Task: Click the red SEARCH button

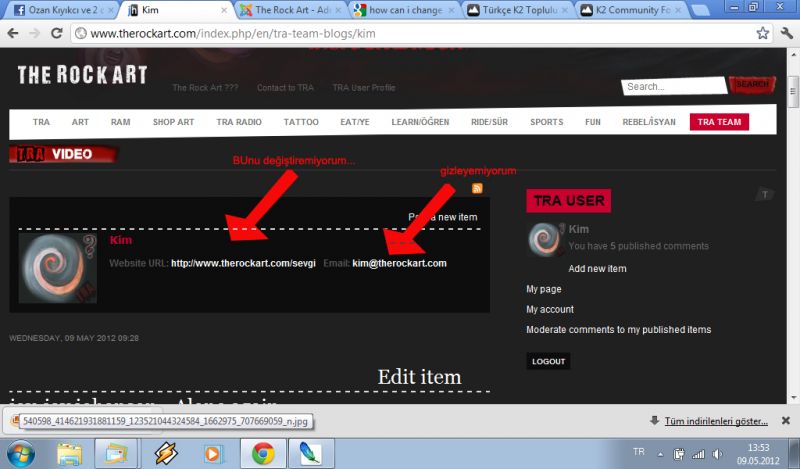Action: click(x=753, y=84)
